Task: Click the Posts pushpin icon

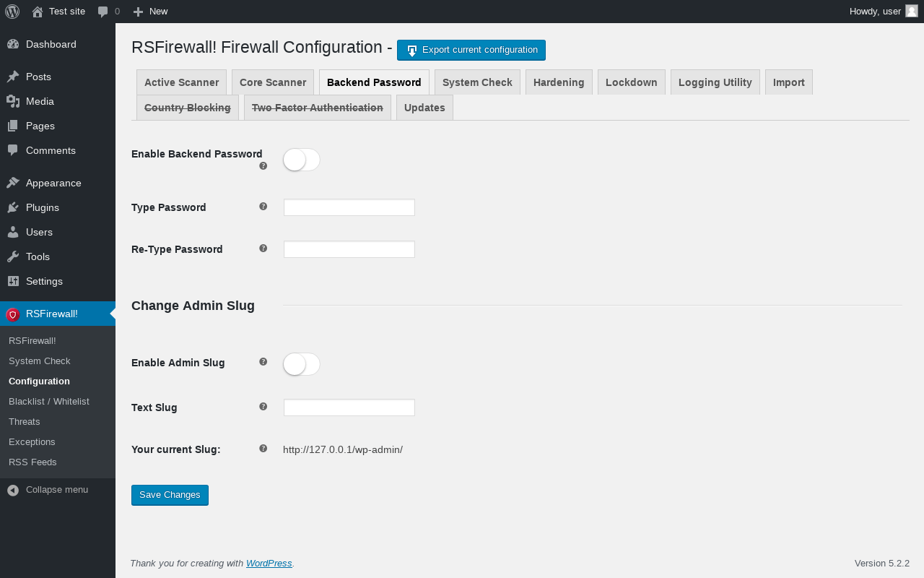Action: coord(13,77)
